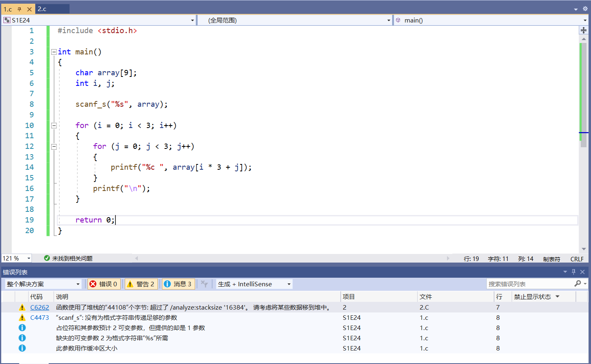The height and width of the screenshot is (364, 591).
Task: Sort by the 行 column header
Action: tap(502, 297)
